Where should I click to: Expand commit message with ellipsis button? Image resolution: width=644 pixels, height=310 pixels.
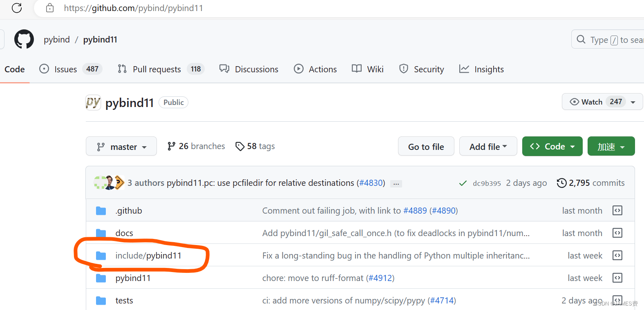pos(396,184)
